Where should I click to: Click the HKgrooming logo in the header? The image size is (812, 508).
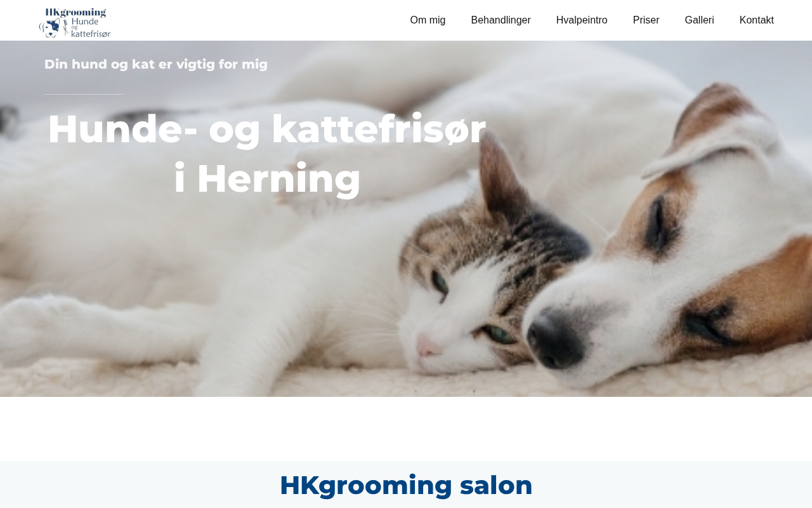(x=75, y=23)
